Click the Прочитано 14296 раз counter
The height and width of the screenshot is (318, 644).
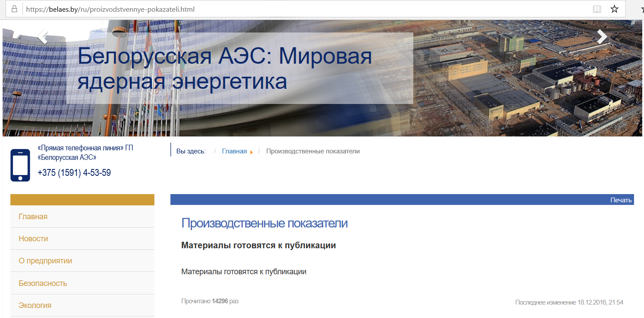[x=210, y=301]
